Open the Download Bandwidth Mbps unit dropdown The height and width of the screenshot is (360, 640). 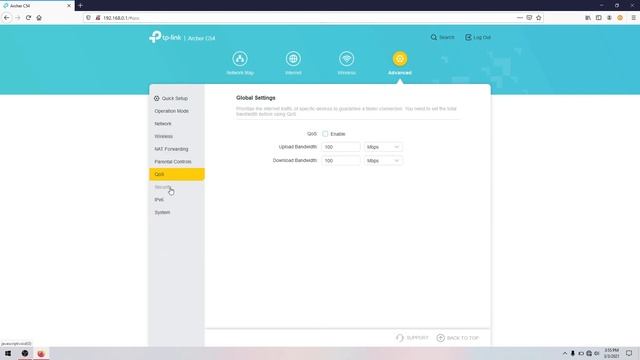tap(383, 161)
